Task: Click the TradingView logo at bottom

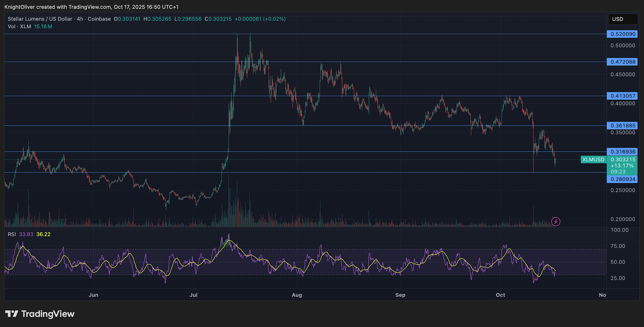Action: pyautogui.click(x=40, y=314)
